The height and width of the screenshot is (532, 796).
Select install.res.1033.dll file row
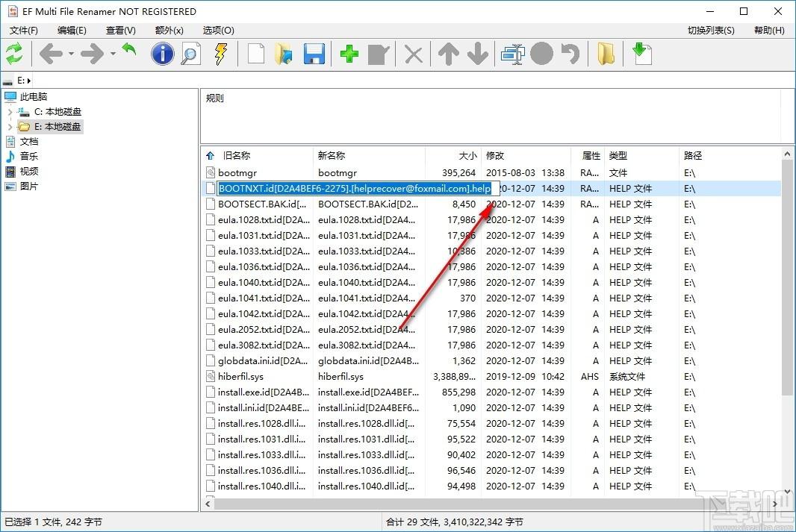[491, 455]
